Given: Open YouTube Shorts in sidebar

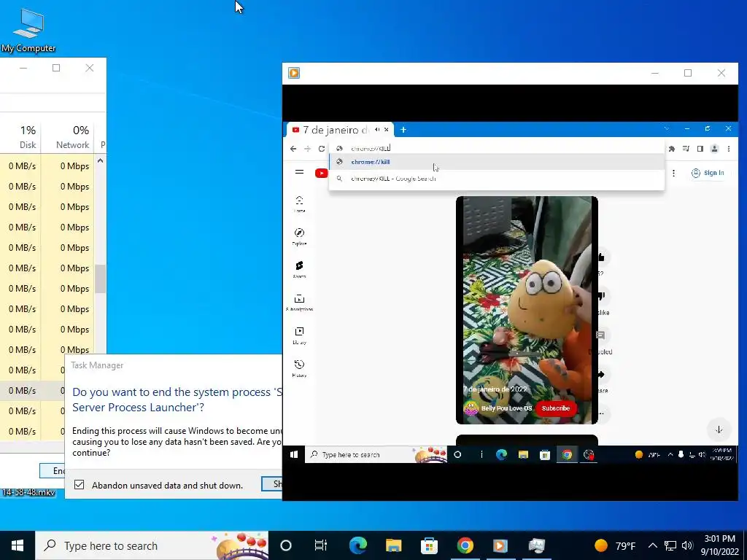Looking at the screenshot, I should click(299, 270).
